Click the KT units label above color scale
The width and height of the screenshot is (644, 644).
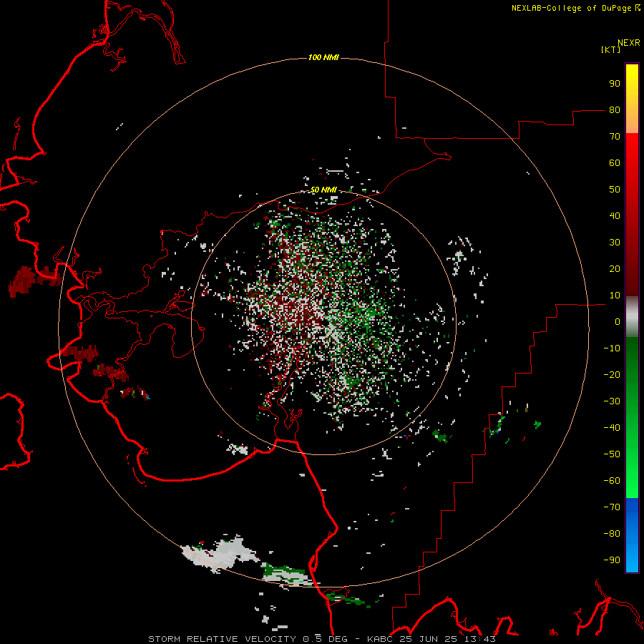point(611,49)
